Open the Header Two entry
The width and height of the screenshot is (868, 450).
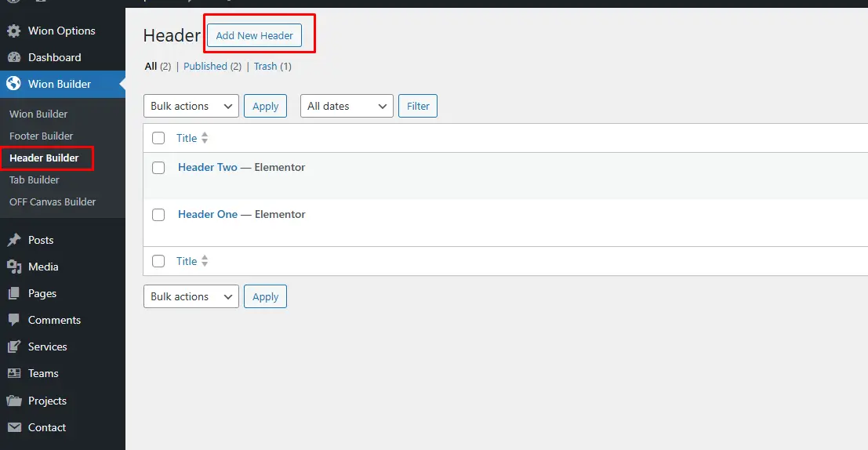click(208, 167)
